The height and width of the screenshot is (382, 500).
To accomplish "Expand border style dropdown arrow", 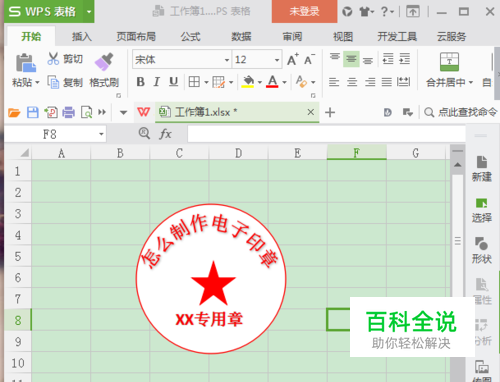I will (x=206, y=82).
